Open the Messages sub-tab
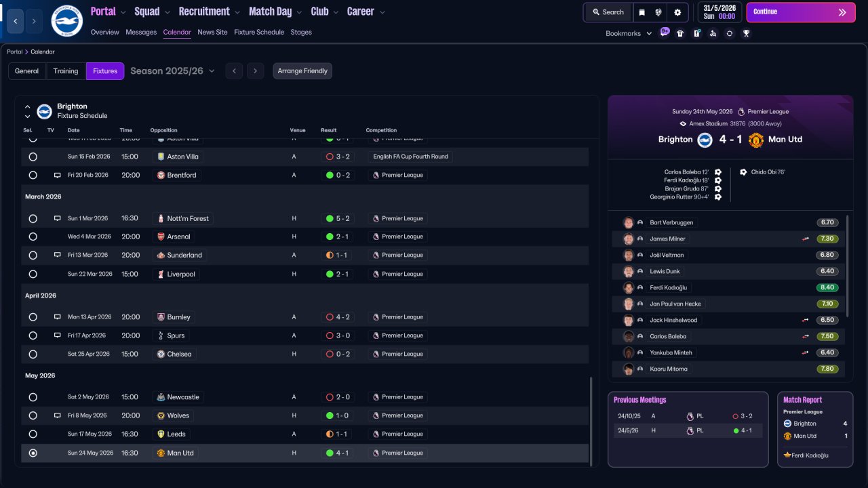 click(x=141, y=33)
